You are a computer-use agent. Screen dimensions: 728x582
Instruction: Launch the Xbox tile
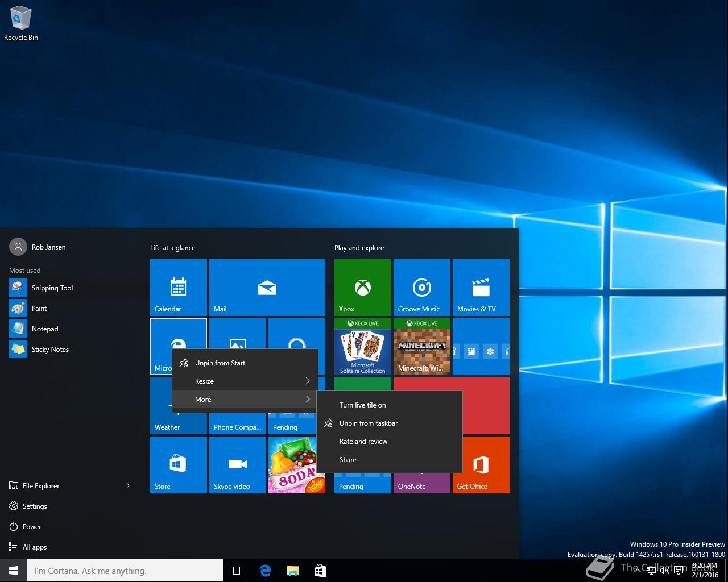[363, 288]
